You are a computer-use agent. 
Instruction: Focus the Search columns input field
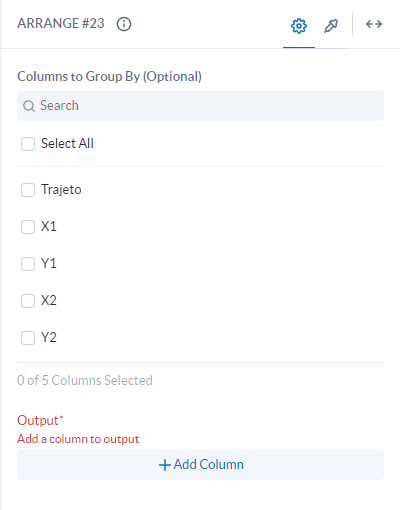(200, 106)
